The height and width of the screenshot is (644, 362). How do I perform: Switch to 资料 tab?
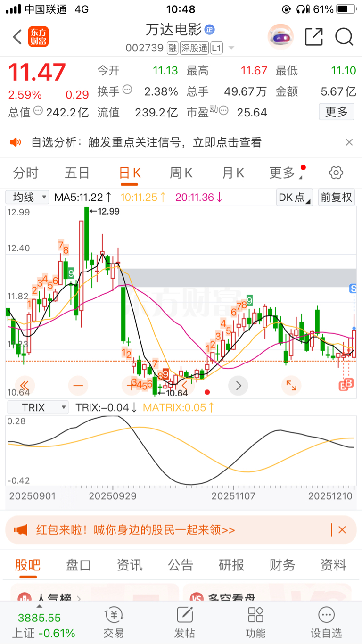[333, 565]
